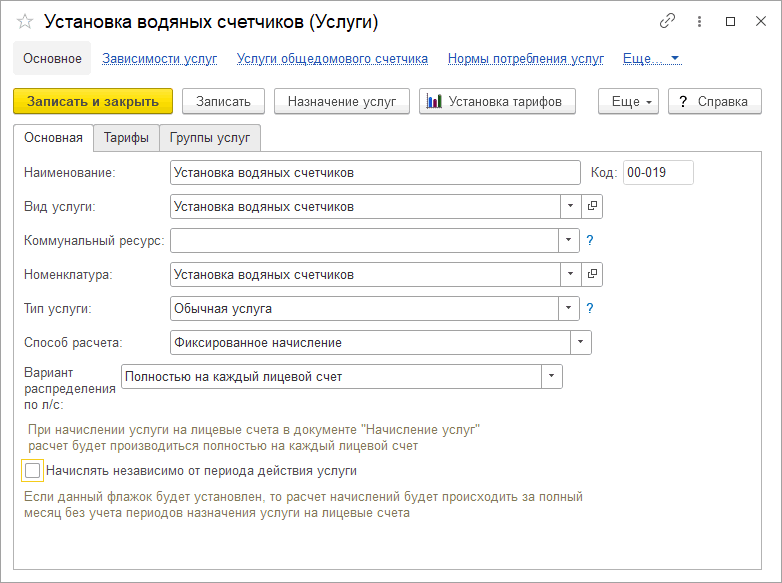This screenshot has height=583, width=782.
Task: Enable Начислять независимо от периода действия услуги
Action: tap(32, 470)
